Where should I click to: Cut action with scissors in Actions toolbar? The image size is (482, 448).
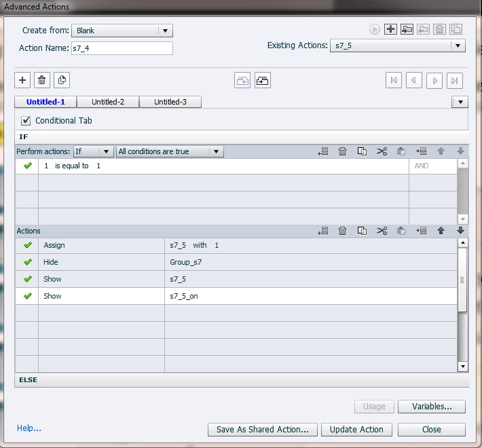pyautogui.click(x=382, y=231)
